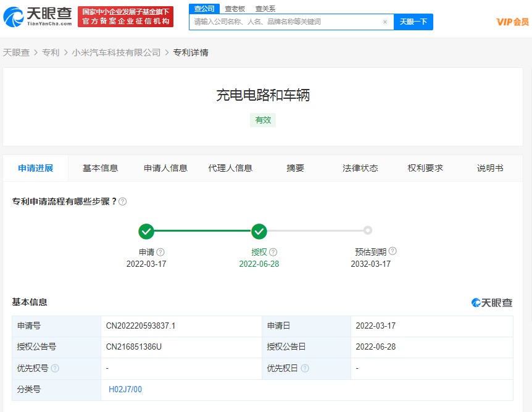Viewport: 532px width, 412px height.
Task: Select the 查关系 search tab
Action: [265, 9]
